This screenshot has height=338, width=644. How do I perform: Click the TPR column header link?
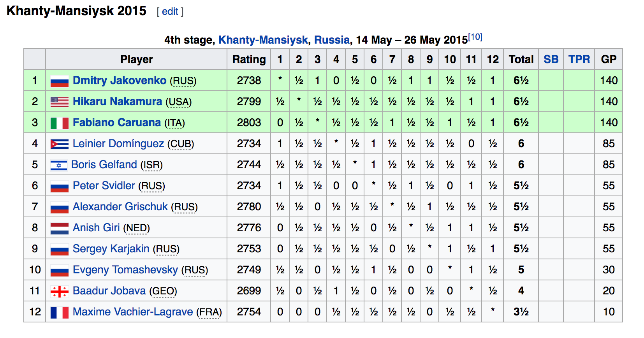pyautogui.click(x=579, y=59)
